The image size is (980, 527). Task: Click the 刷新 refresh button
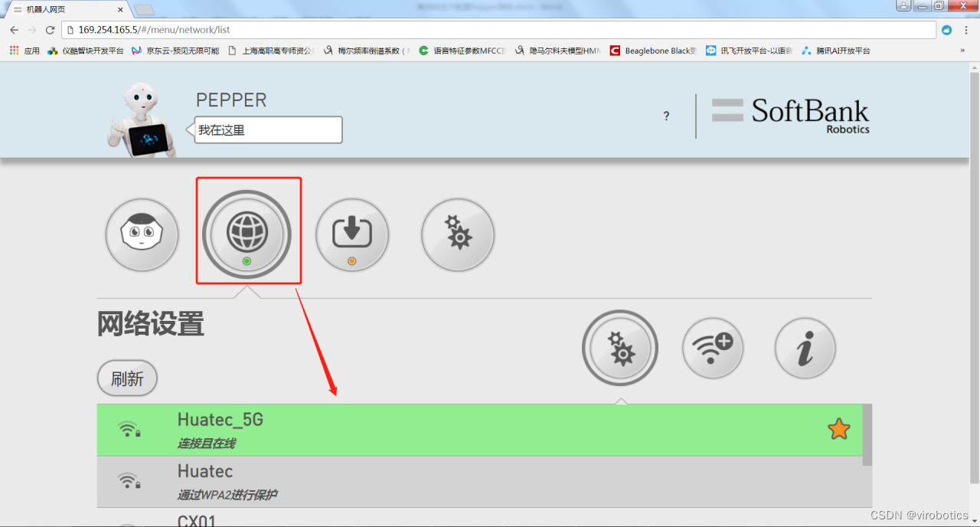point(127,378)
